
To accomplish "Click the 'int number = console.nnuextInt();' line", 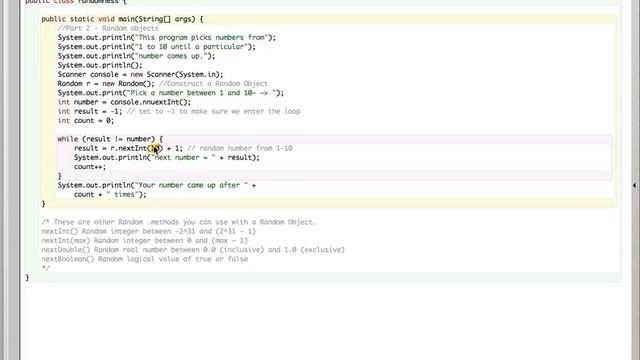I will 124,102.
